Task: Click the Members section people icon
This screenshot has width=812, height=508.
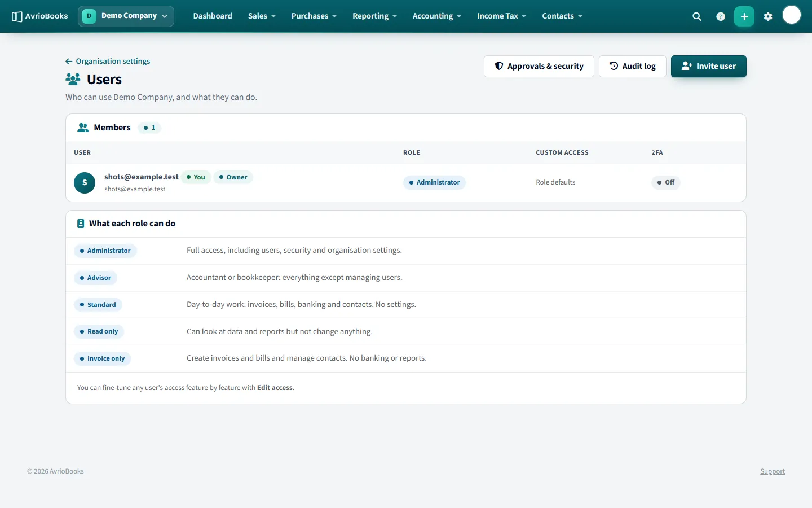Action: (83, 128)
